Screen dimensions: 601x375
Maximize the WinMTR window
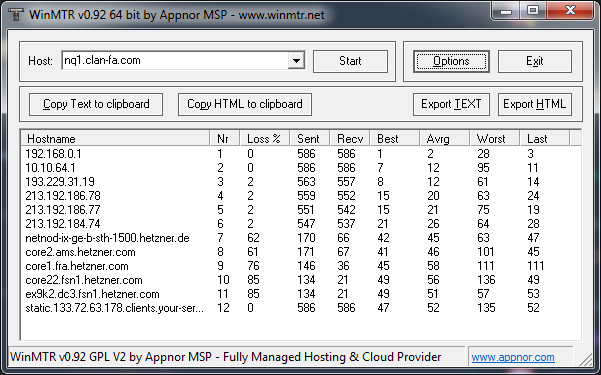(533, 11)
